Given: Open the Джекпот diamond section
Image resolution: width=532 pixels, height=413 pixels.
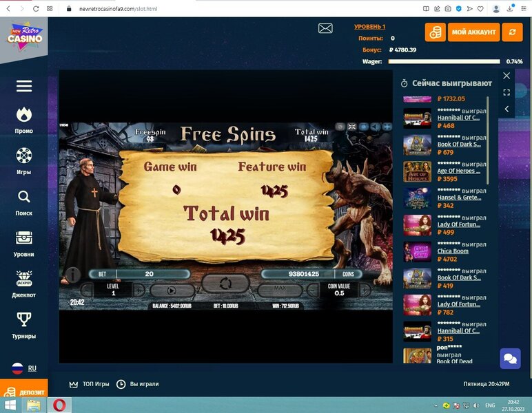Looking at the screenshot, I should 23,284.
